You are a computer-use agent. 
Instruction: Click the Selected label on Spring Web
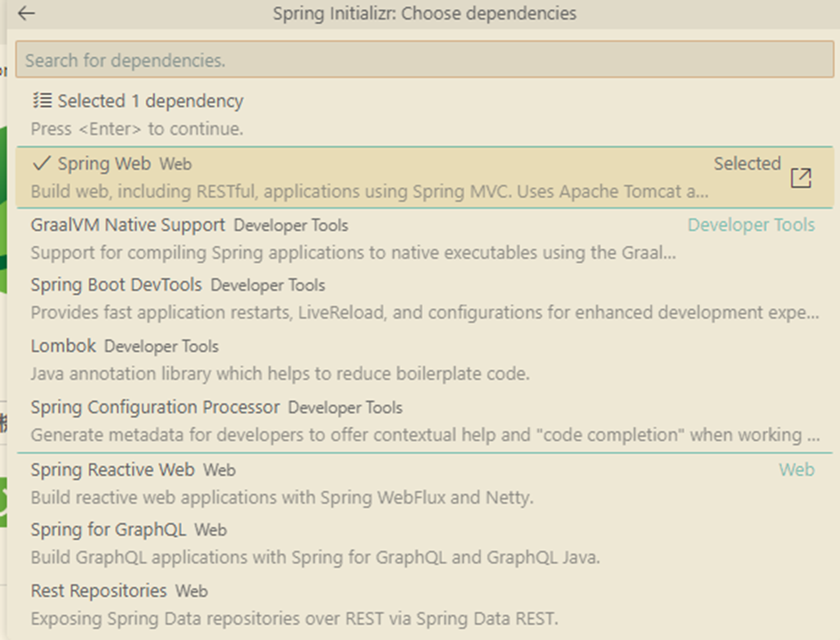tap(747, 163)
